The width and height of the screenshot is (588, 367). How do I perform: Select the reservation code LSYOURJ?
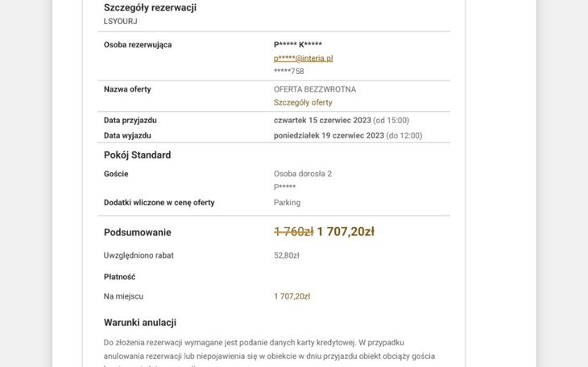(x=121, y=21)
